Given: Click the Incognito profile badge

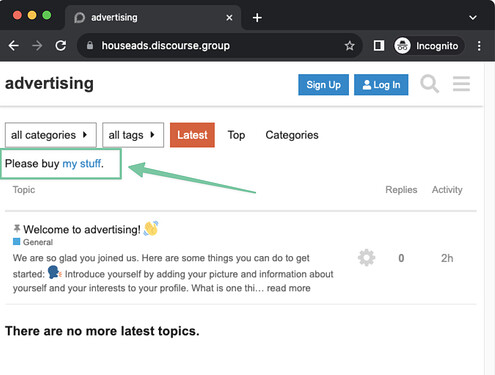Looking at the screenshot, I should tap(429, 46).
